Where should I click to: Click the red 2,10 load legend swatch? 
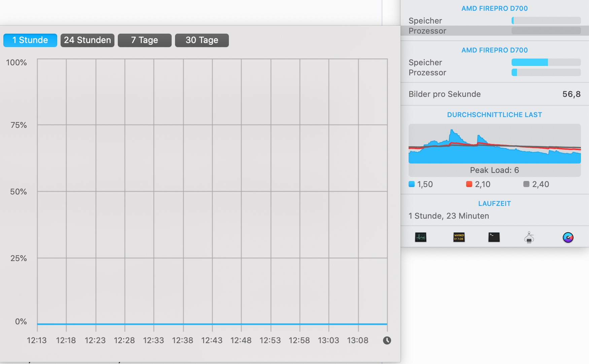(469, 184)
